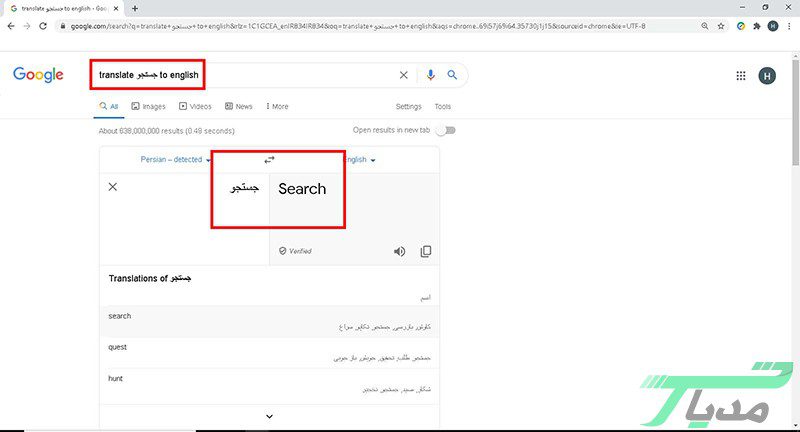Viewport: 800px width, 432px height.
Task: Switch to the News results tab
Action: [239, 106]
